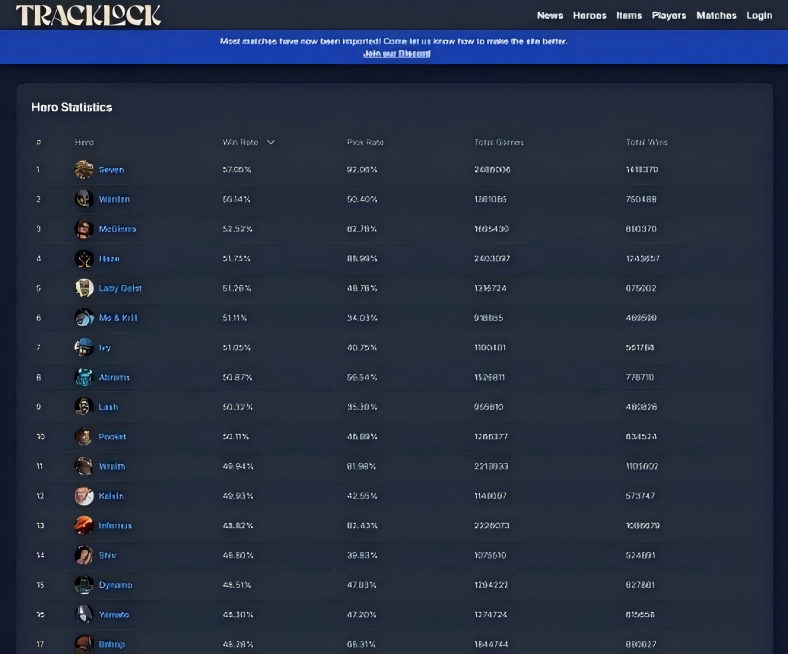This screenshot has width=788, height=654.
Task: Select Haze's total games value
Action: (x=492, y=259)
